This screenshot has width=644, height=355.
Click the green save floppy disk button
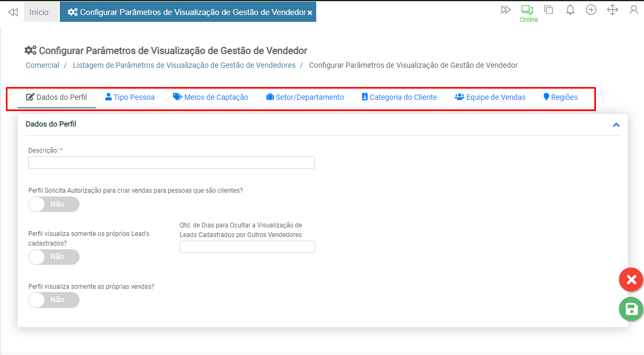[x=631, y=309]
